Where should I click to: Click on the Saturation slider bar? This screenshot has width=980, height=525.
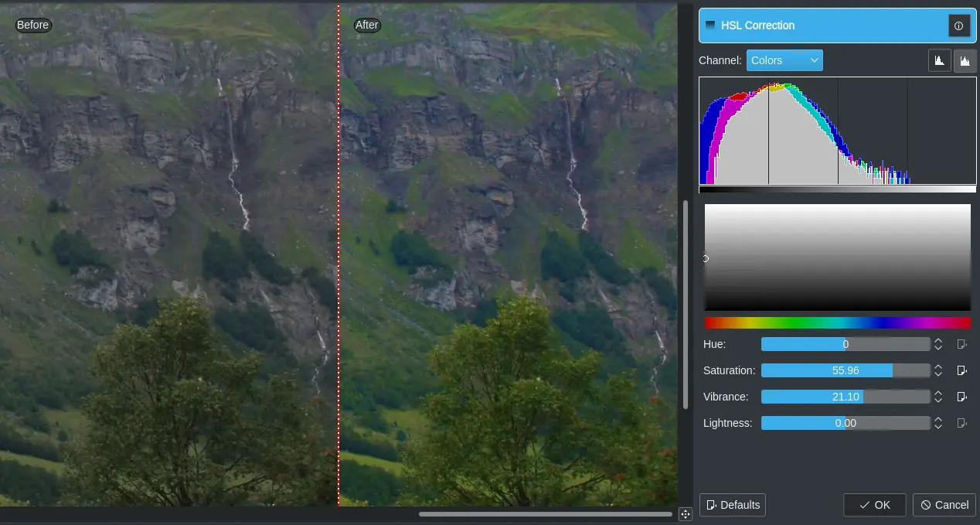(845, 370)
